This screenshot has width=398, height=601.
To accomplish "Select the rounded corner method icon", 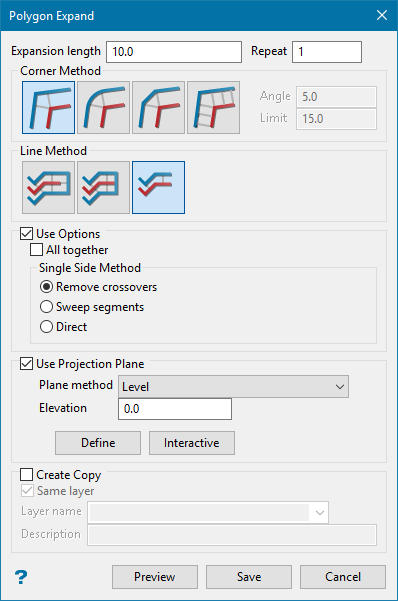I will coord(104,107).
